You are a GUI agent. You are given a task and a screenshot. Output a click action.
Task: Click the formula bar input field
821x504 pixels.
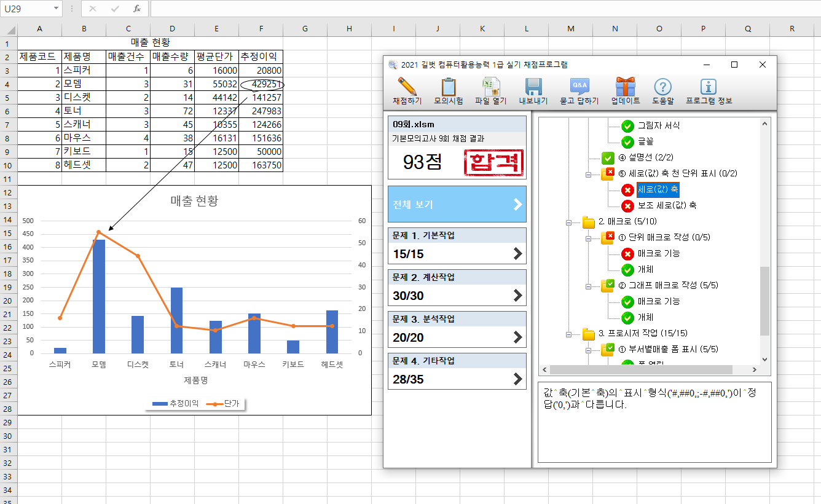pos(479,9)
